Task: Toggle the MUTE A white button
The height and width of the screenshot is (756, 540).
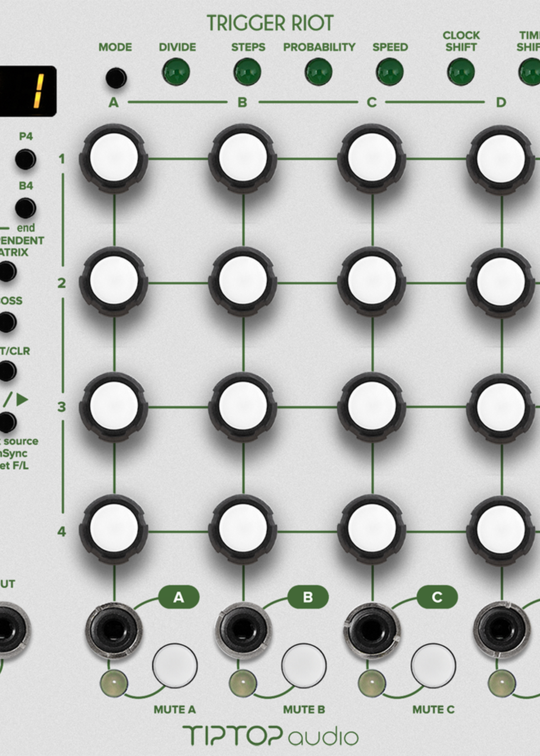Action: (x=175, y=665)
